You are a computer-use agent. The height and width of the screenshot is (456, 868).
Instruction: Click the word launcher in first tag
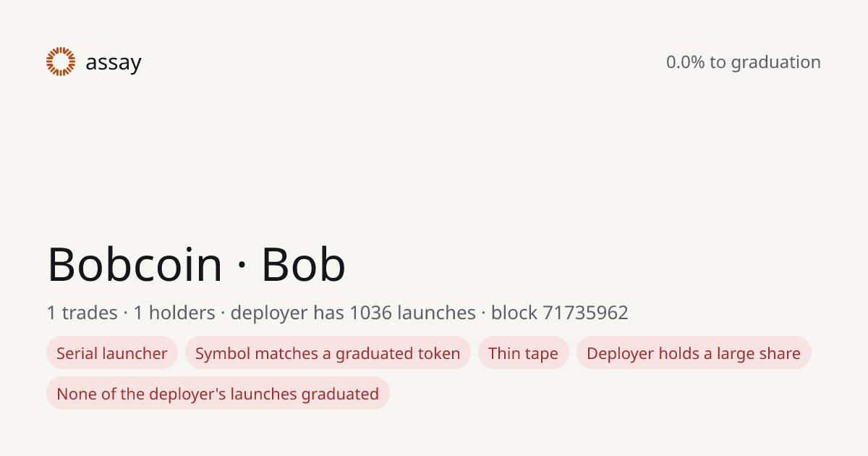135,353
